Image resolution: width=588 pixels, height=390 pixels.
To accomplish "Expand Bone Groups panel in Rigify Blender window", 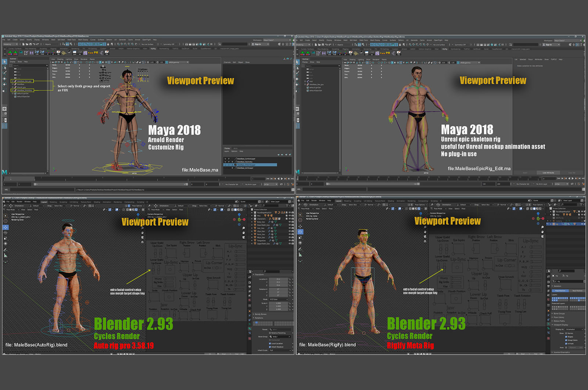I will [559, 313].
